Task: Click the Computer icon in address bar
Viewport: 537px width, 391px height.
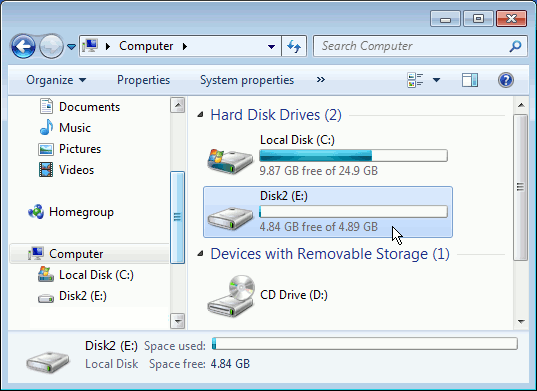Action: pyautogui.click(x=90, y=46)
